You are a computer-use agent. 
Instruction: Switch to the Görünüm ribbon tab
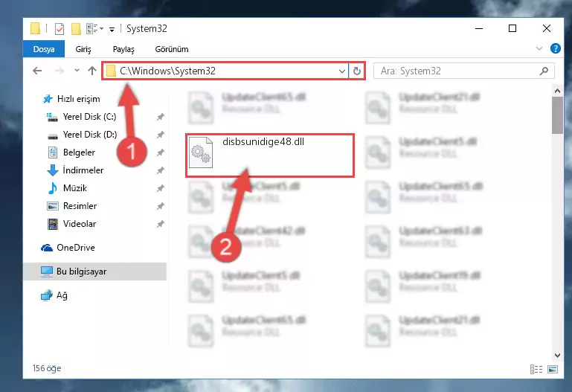pos(172,49)
